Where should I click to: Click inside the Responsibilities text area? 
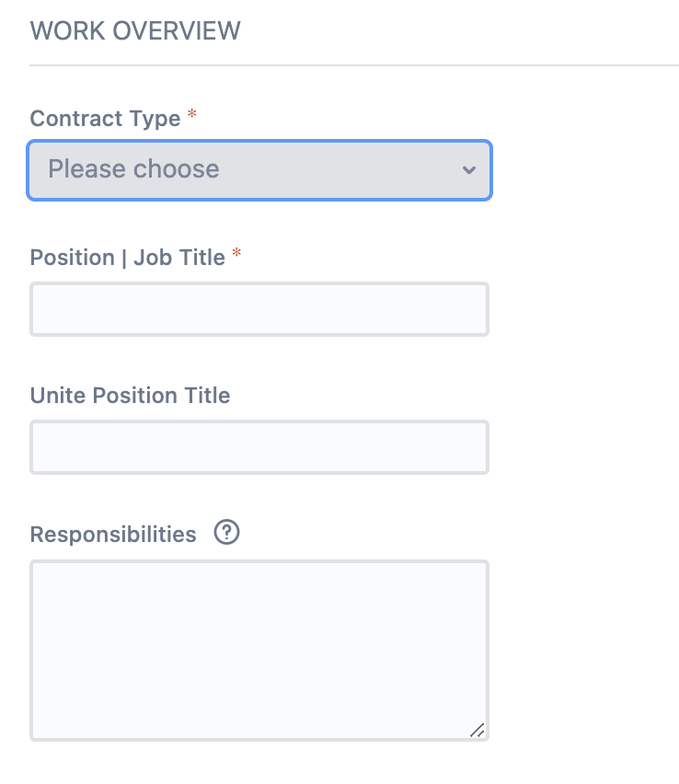(259, 650)
